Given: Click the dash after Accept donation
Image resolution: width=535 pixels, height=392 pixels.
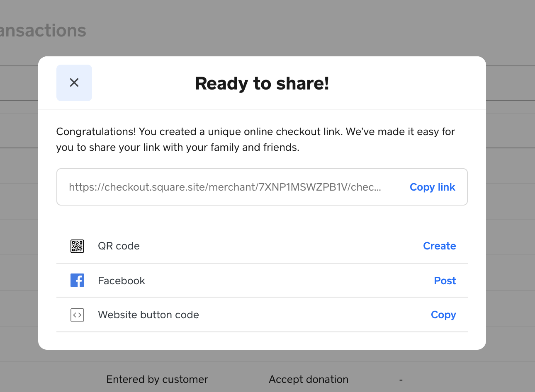Looking at the screenshot, I should pos(401,380).
